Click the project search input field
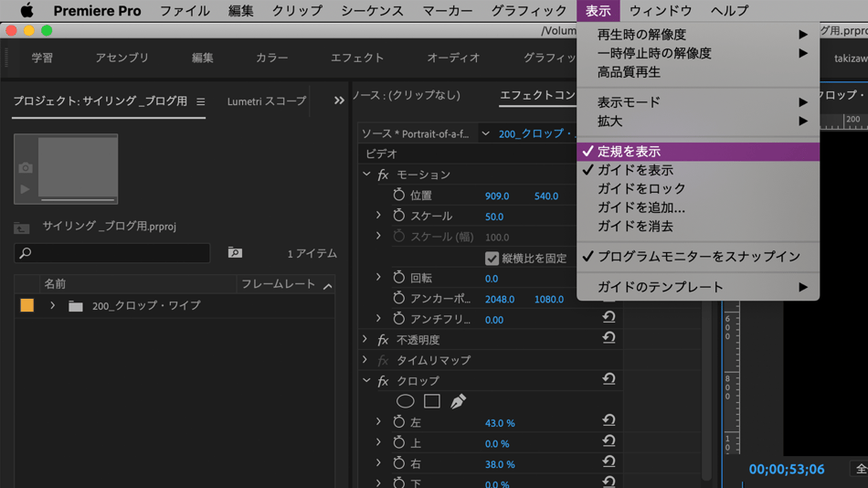 (x=112, y=253)
